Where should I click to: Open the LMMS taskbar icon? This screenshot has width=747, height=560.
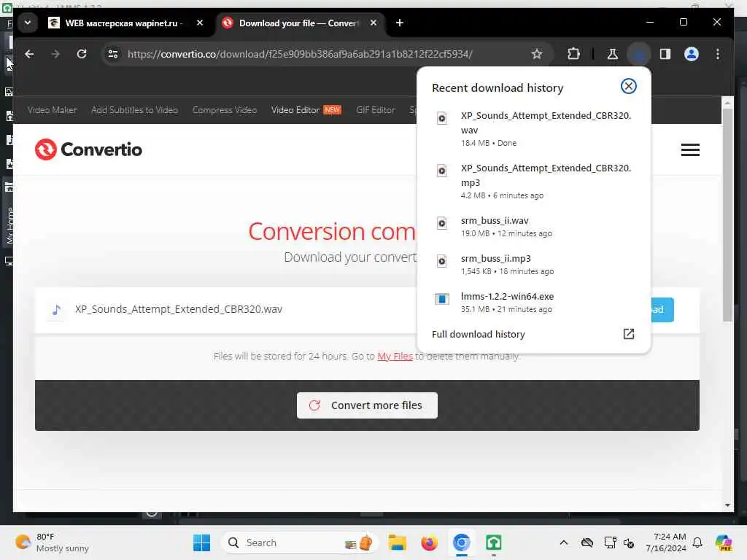(494, 542)
